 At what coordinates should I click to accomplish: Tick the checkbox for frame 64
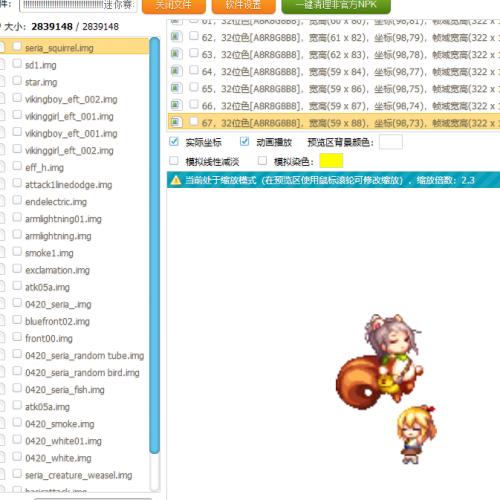[194, 70]
